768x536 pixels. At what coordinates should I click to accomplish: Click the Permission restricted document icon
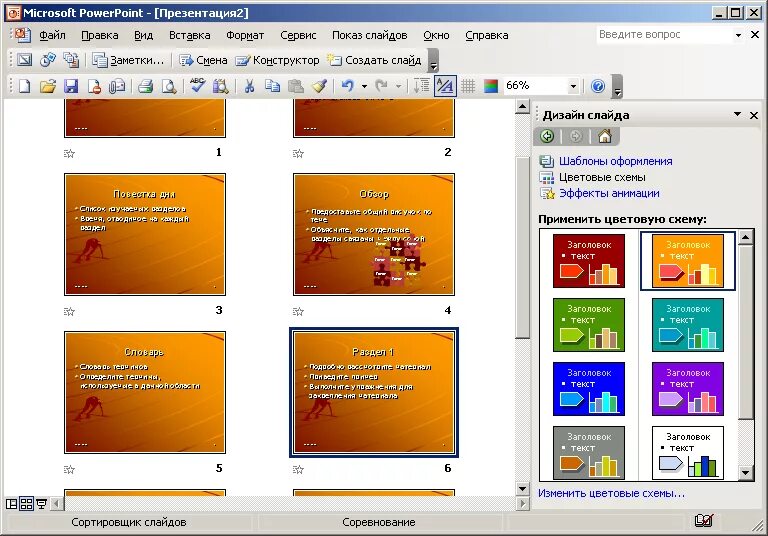point(94,86)
